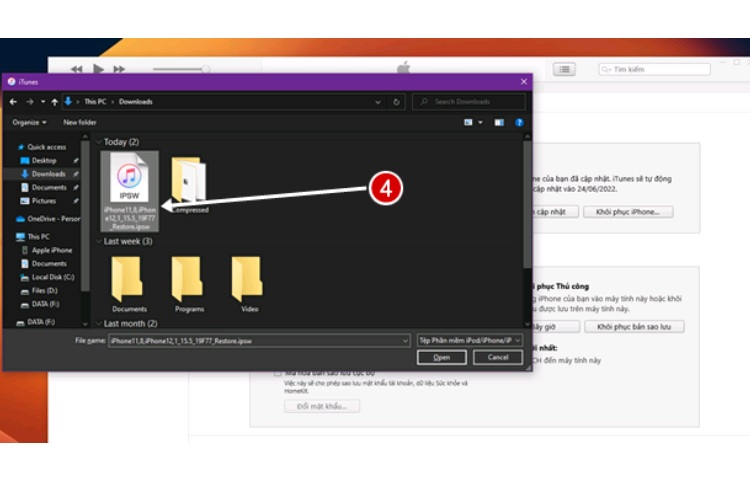The width and height of the screenshot is (750, 492).
Task: Open the Organize menu
Action: (29, 122)
